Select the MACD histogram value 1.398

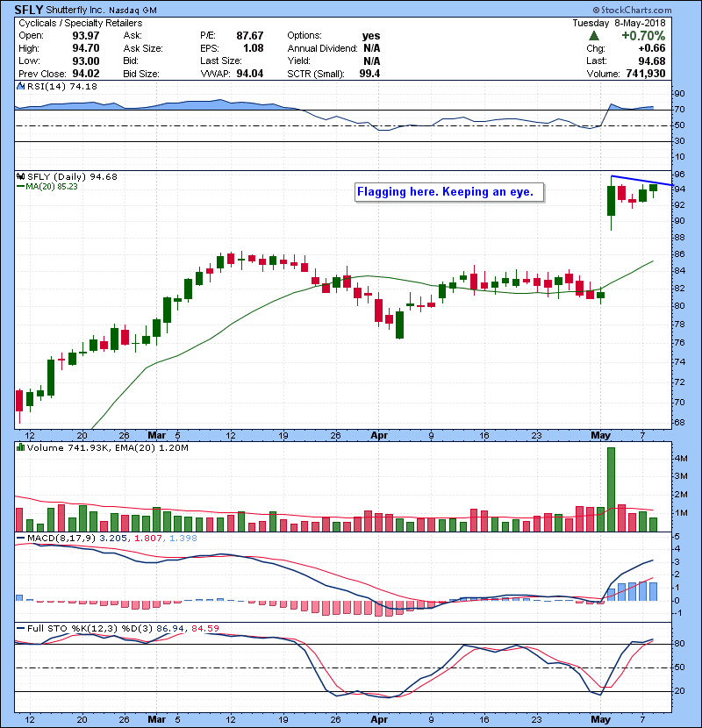183,539
